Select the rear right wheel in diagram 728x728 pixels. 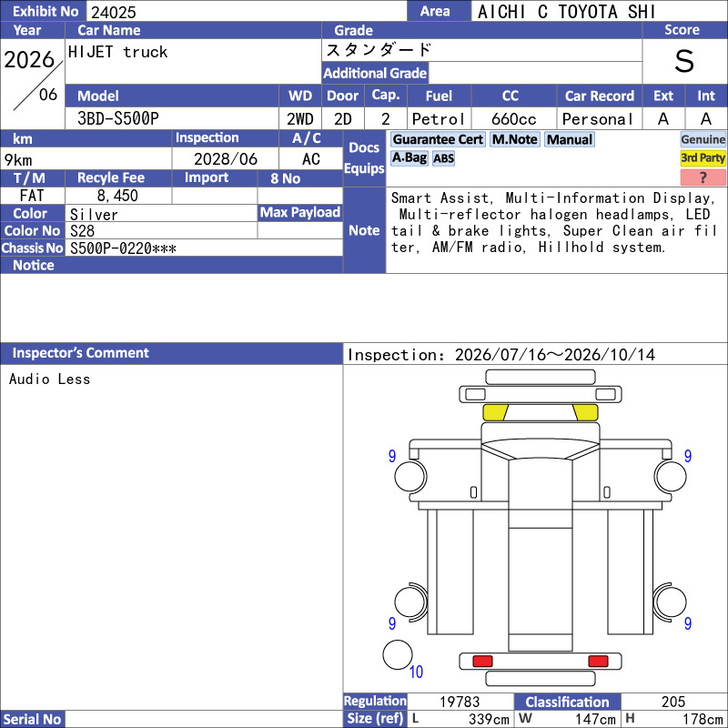pyautogui.click(x=671, y=602)
